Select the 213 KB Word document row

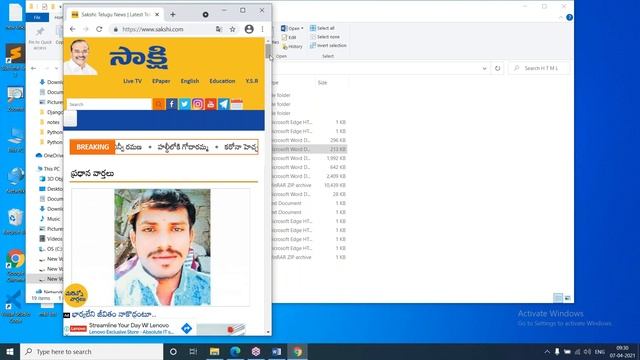pyautogui.click(x=309, y=149)
